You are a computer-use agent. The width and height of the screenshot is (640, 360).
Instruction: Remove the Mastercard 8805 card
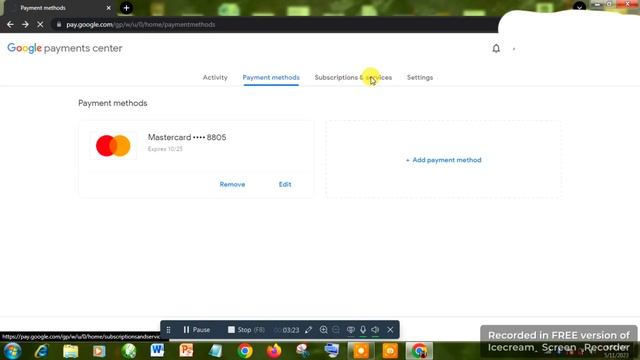point(232,184)
